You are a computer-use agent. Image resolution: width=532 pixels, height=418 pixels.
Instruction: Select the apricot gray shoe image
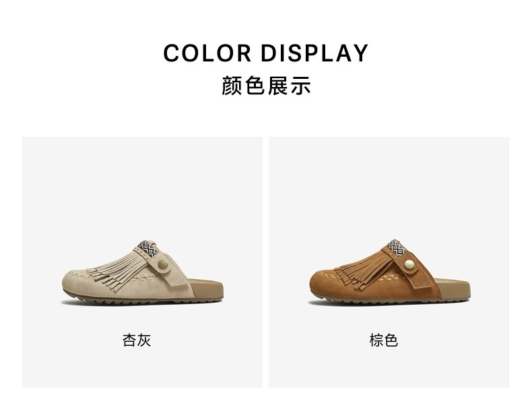click(143, 272)
